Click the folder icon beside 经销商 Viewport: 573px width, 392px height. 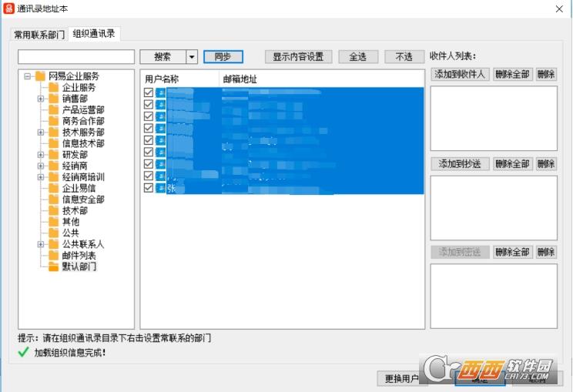coord(54,166)
